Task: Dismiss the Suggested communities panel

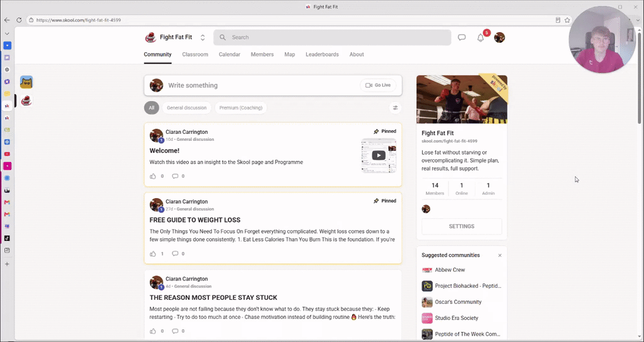Action: (500, 255)
